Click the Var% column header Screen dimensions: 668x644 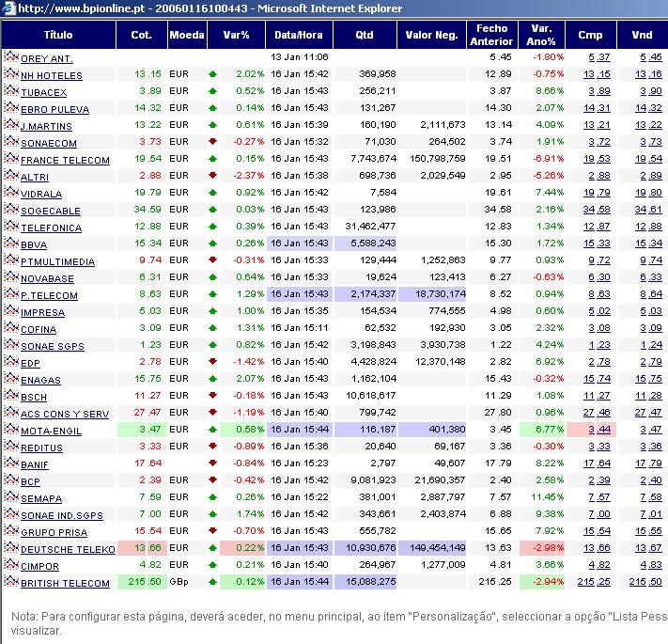(x=237, y=35)
